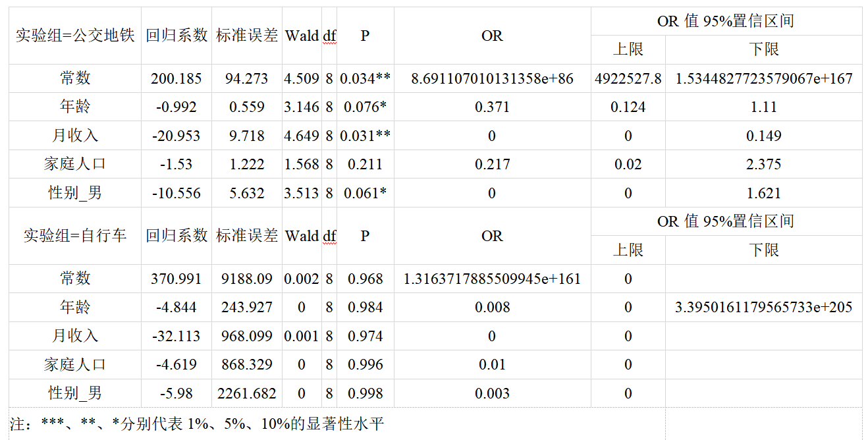
Task: Click the 下限 header in the first table
Action: point(763,49)
